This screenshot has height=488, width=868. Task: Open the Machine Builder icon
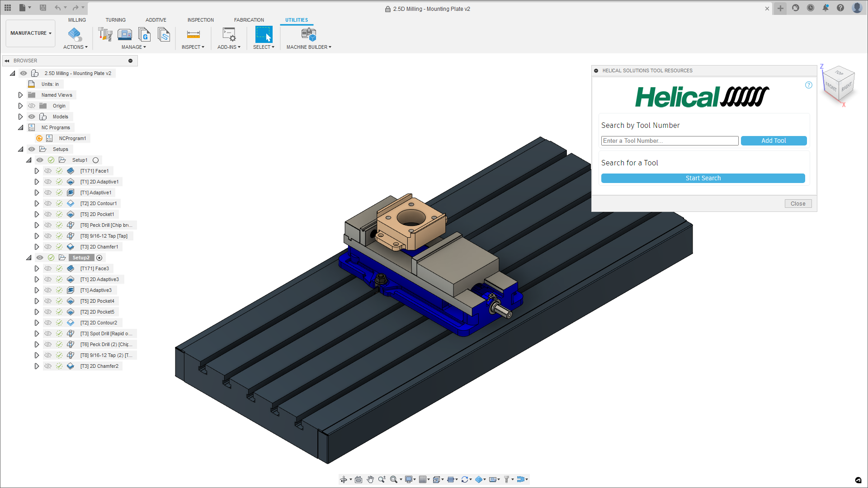click(308, 34)
